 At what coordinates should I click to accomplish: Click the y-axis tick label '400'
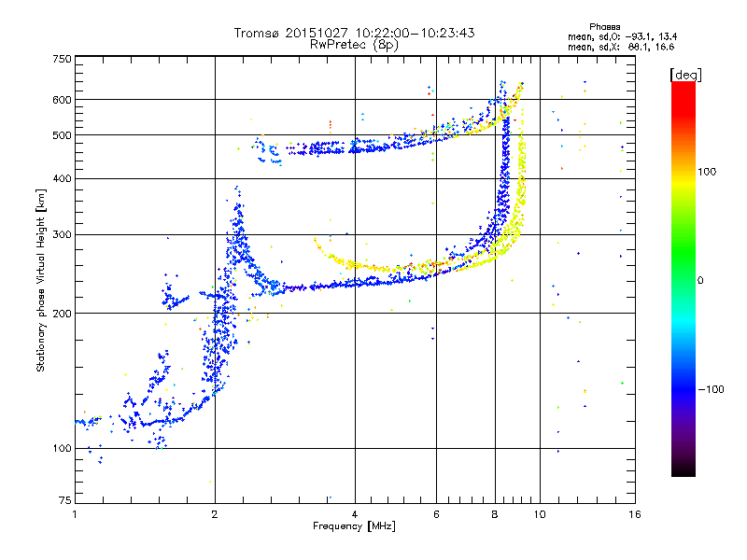coord(63,178)
